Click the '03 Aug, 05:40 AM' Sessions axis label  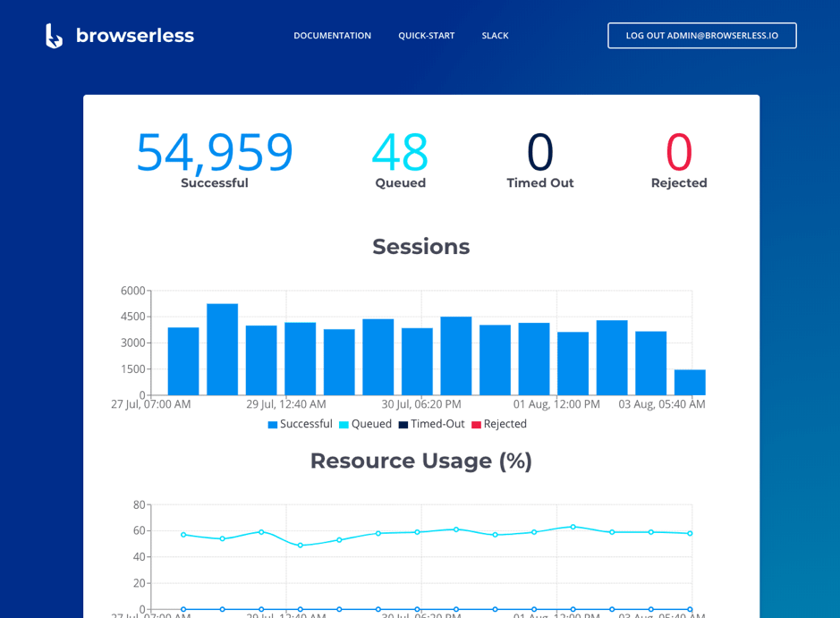662,404
